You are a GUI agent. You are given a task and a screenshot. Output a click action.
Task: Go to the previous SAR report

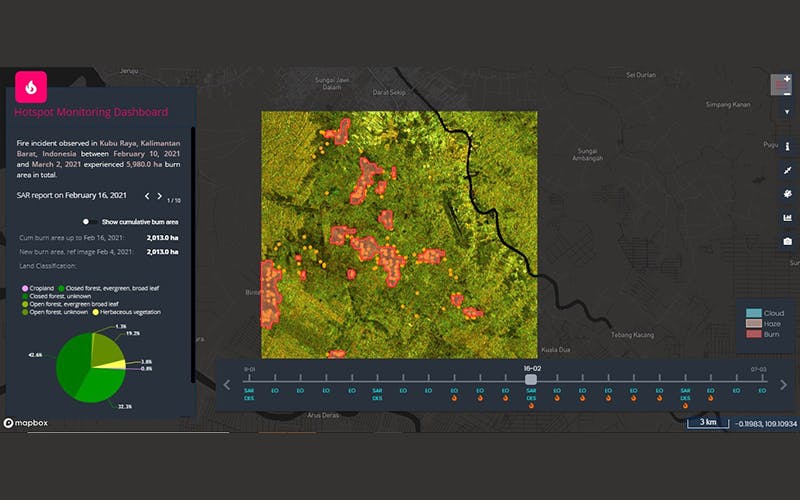coord(146,196)
